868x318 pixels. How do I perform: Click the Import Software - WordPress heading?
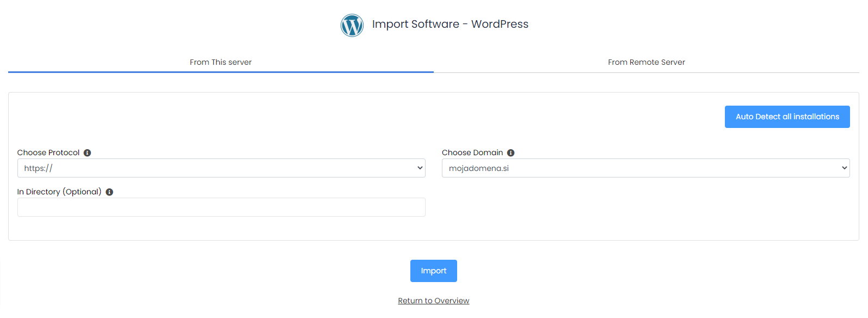[x=450, y=25]
